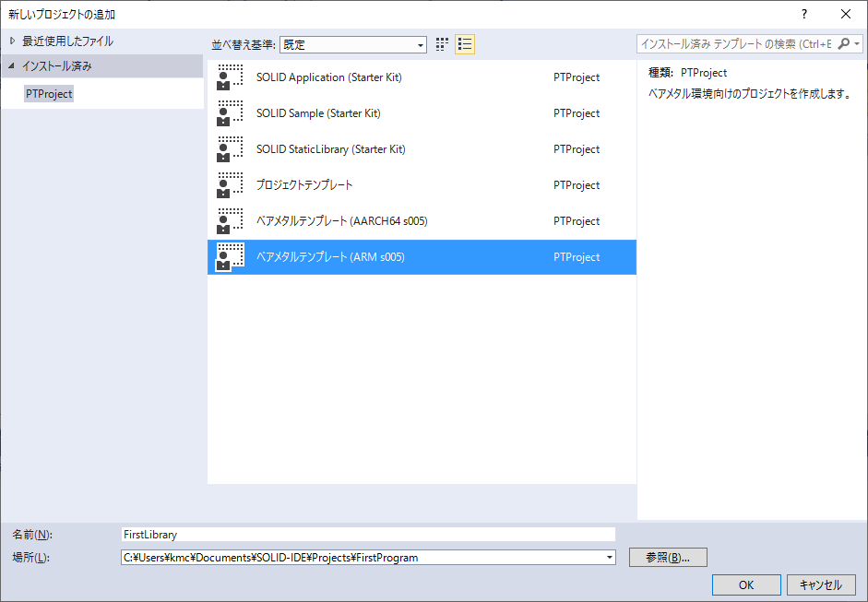Switch to small icons view
This screenshot has width=868, height=602.
[x=442, y=44]
